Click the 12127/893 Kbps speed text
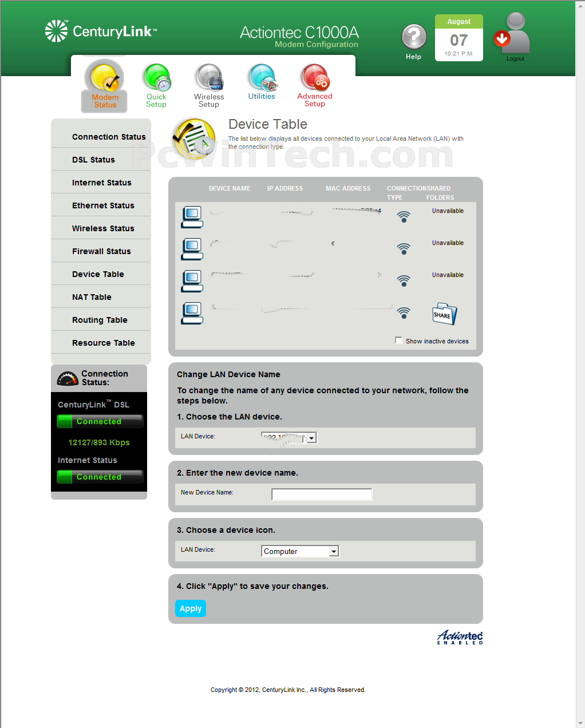Image resolution: width=585 pixels, height=728 pixels. point(99,442)
